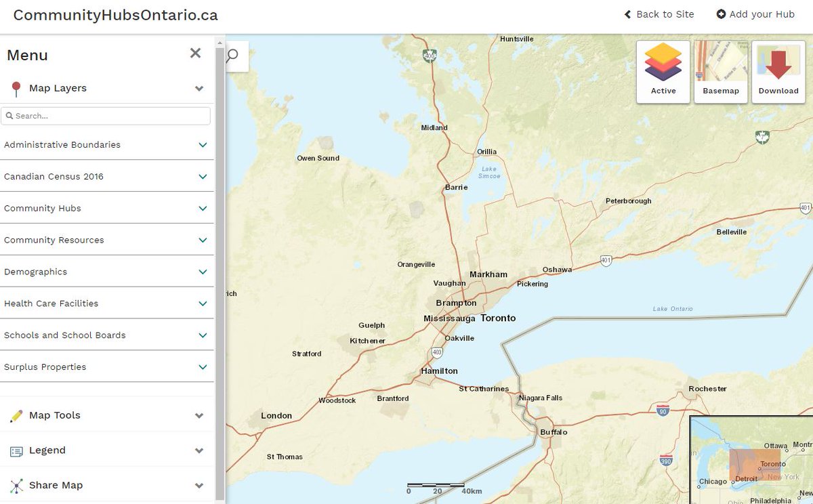The image size is (813, 504).
Task: Click Hamilton label on the map
Action: [439, 371]
